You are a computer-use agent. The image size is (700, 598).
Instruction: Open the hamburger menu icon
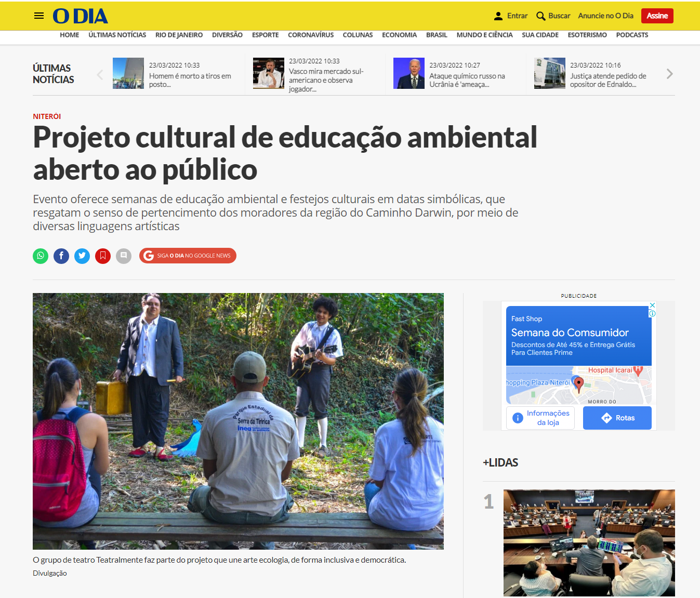point(39,16)
